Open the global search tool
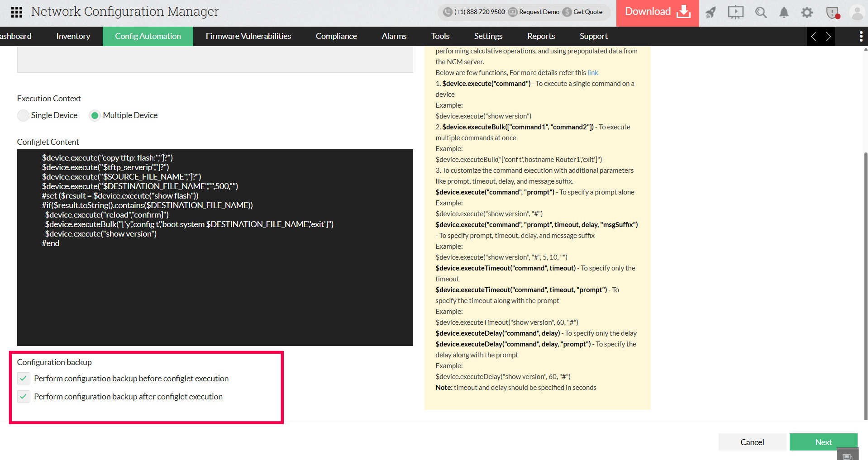The width and height of the screenshot is (868, 460). click(x=761, y=13)
